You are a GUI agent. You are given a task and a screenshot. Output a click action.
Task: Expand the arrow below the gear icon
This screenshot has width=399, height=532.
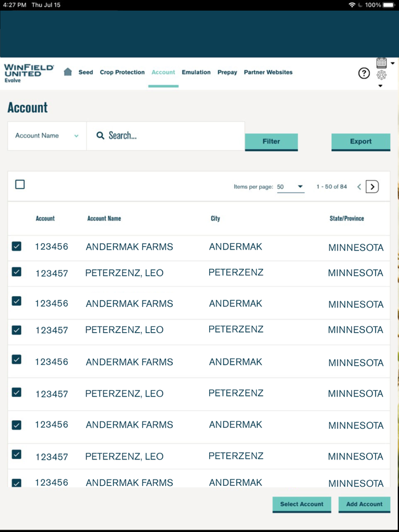coord(380,86)
